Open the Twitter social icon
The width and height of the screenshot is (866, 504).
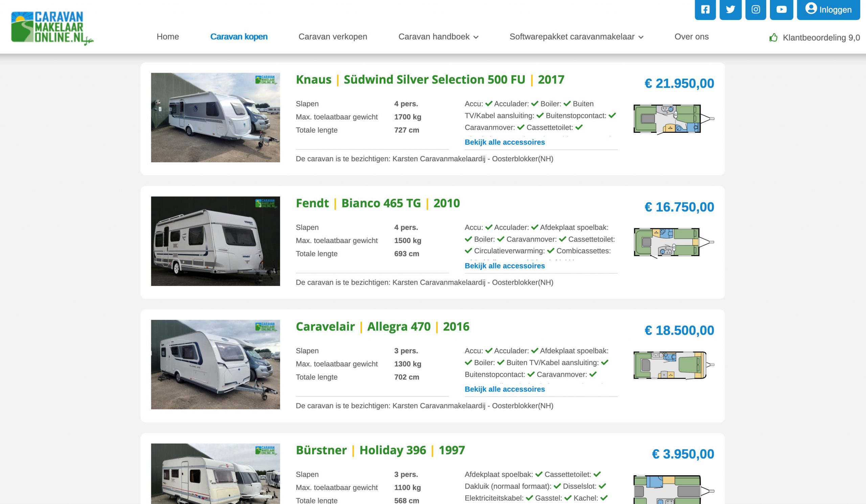coord(731,9)
